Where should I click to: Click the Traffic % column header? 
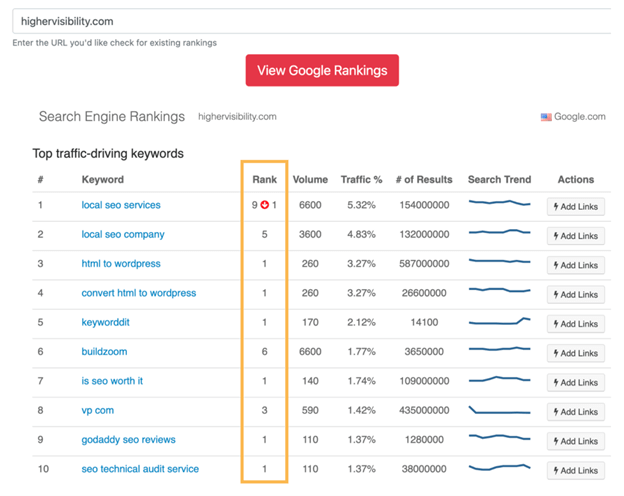[x=361, y=180]
